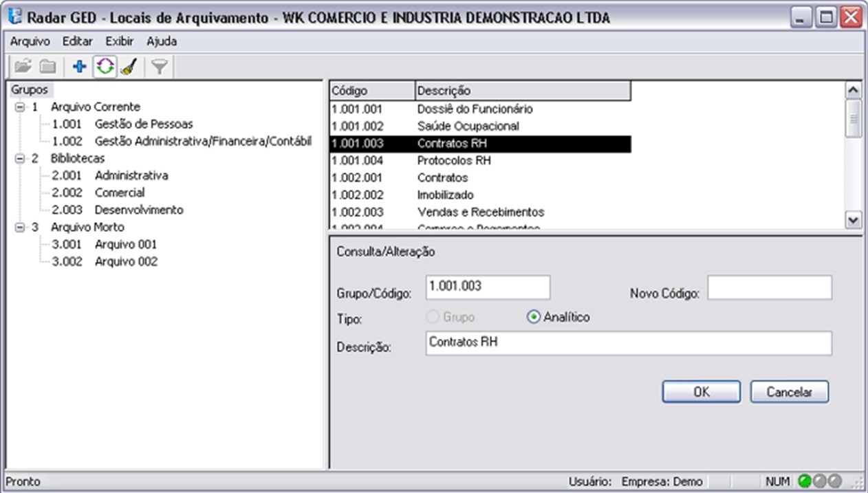The height and width of the screenshot is (493, 868).
Task: Click the green status light indicator
Action: [x=804, y=481]
